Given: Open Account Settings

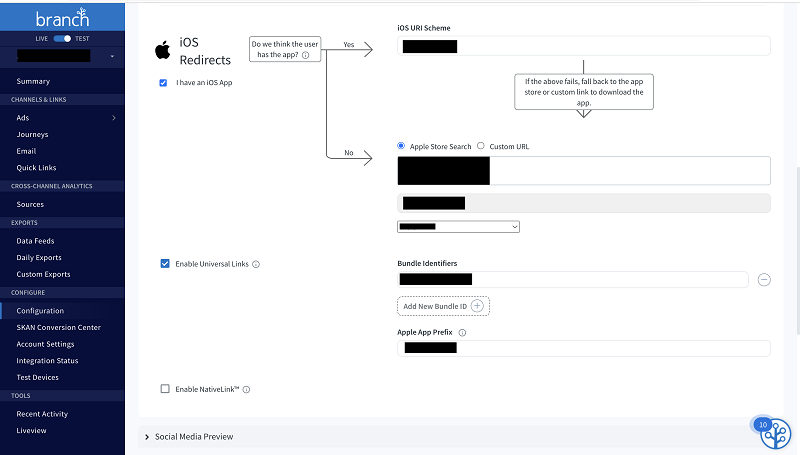Looking at the screenshot, I should (x=45, y=344).
